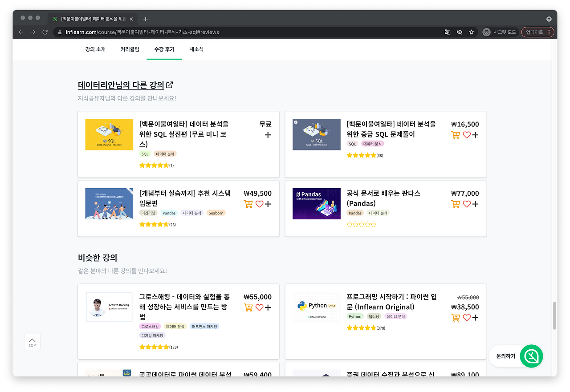Click the plus icon on 파이썬 입문 card

coord(475,318)
